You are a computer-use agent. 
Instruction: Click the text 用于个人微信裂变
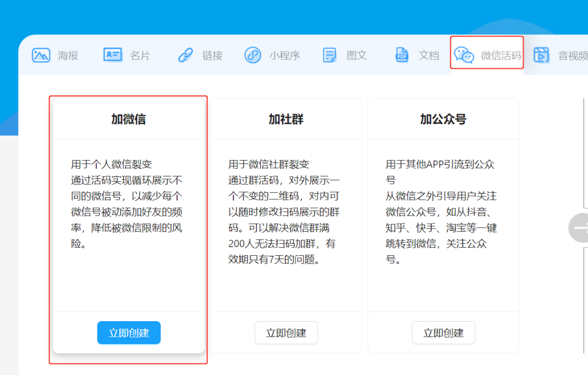112,164
